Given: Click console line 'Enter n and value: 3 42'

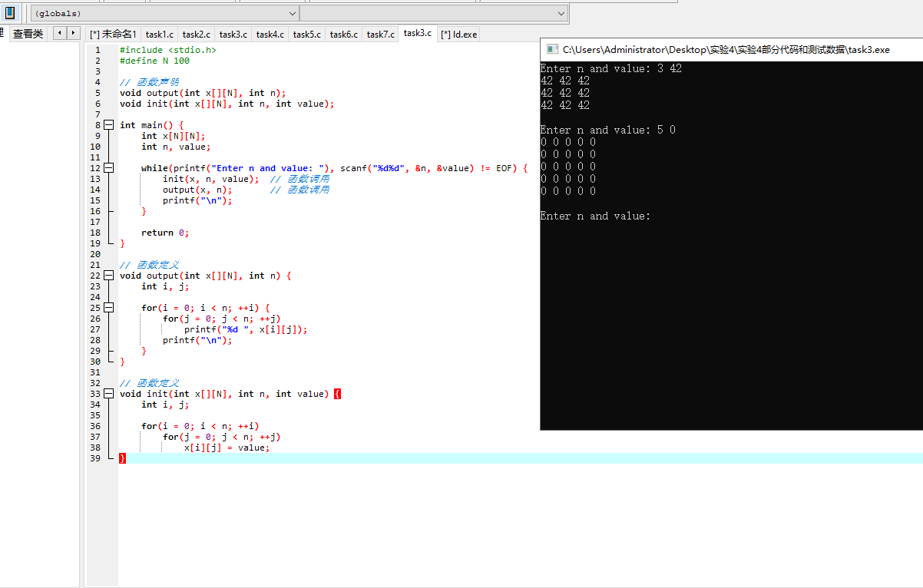Looking at the screenshot, I should point(611,68).
